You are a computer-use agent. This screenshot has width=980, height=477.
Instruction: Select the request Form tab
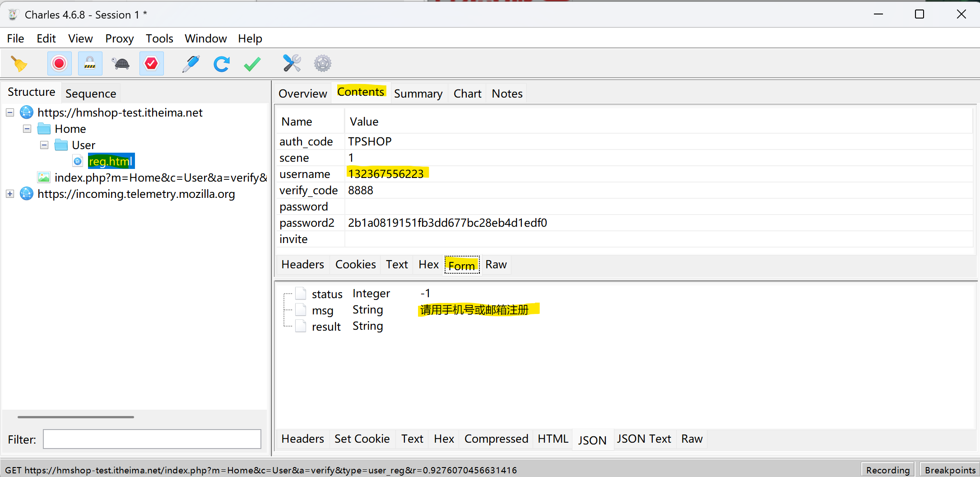click(x=462, y=266)
